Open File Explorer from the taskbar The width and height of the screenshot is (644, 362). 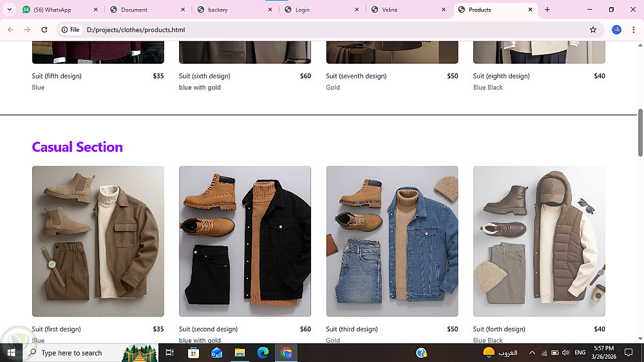[240, 352]
